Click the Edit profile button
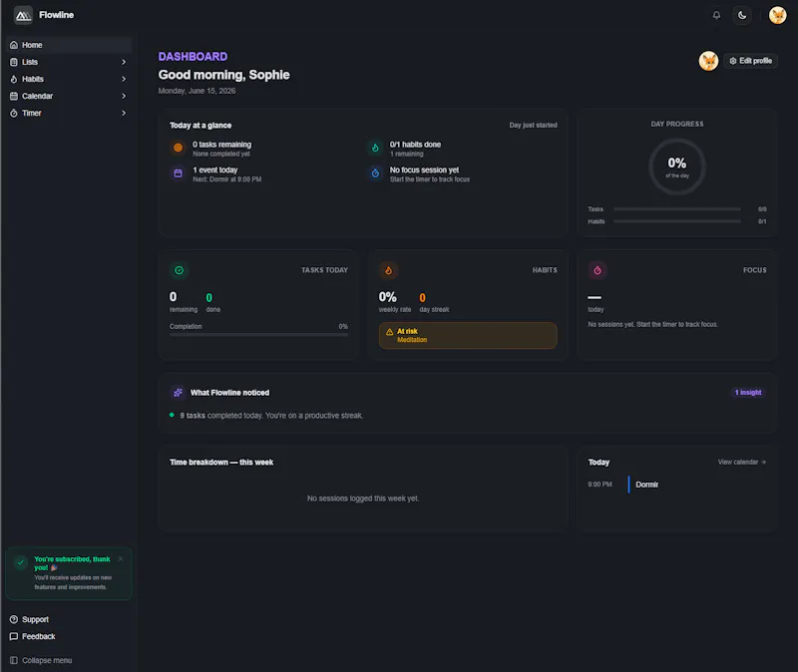 [x=750, y=61]
